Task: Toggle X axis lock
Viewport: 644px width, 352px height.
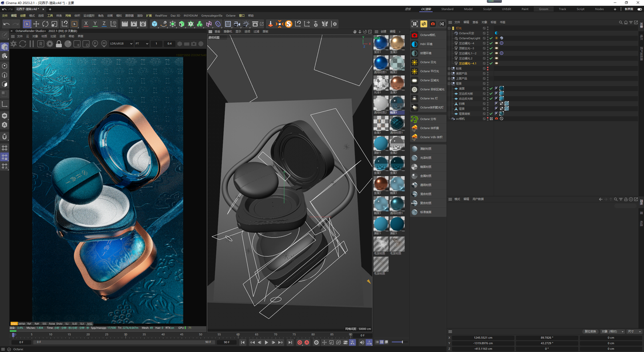Action: (86, 24)
